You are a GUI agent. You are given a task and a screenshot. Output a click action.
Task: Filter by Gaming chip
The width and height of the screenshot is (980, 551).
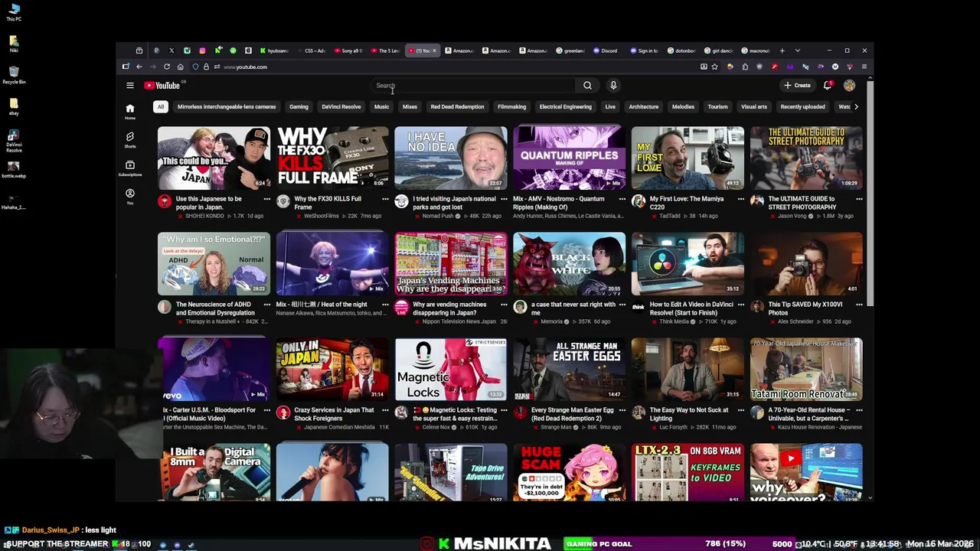tap(299, 107)
